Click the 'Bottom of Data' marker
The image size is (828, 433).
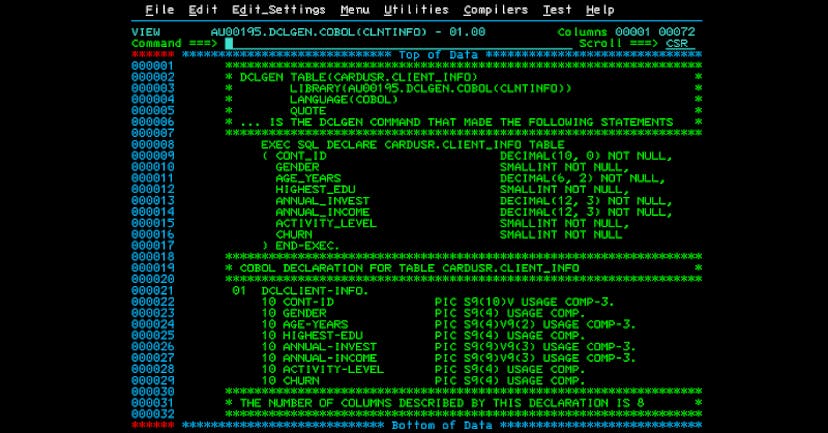[x=442, y=425]
